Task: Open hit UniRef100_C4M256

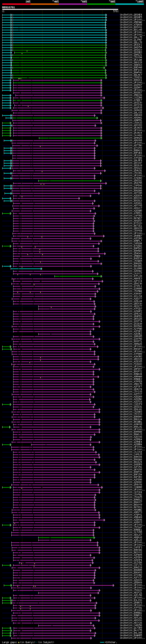Action: point(131,625)
